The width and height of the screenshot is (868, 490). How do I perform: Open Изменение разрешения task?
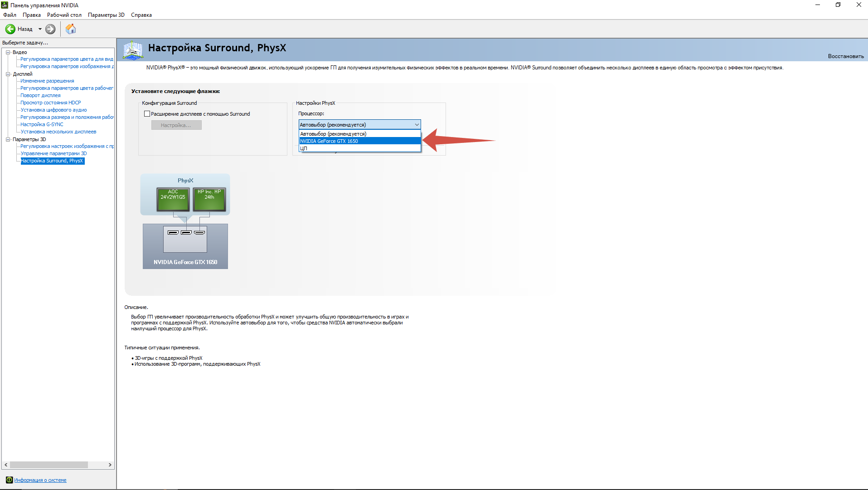pyautogui.click(x=47, y=81)
